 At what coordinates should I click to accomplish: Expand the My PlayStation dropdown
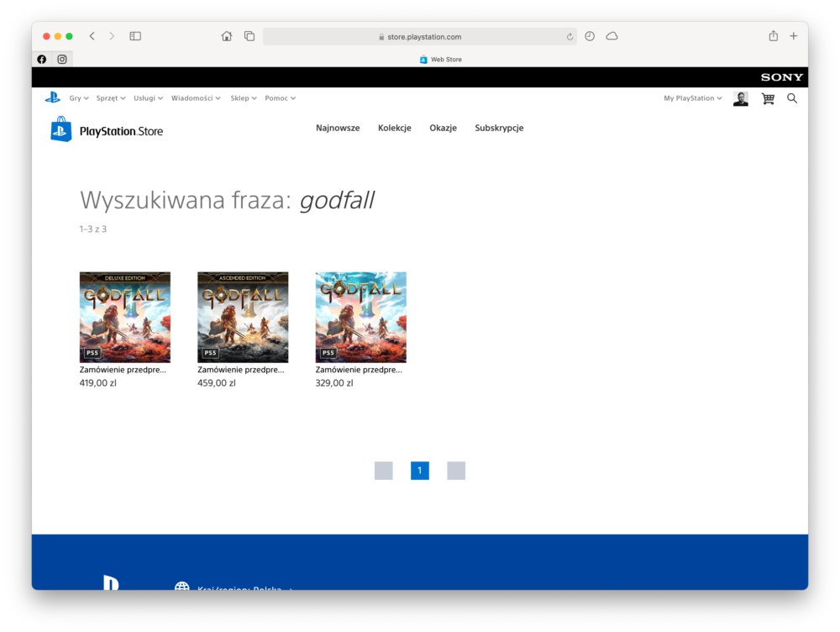pyautogui.click(x=693, y=98)
